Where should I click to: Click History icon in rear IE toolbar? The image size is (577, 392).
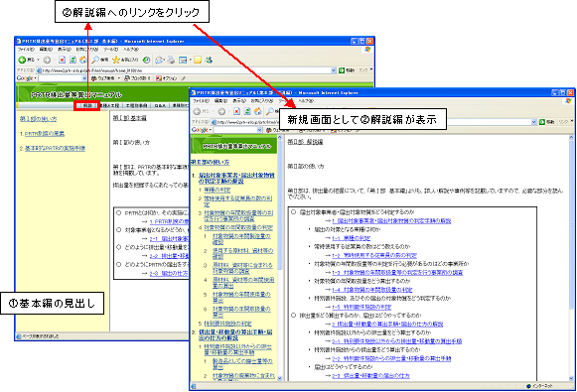click(x=146, y=60)
